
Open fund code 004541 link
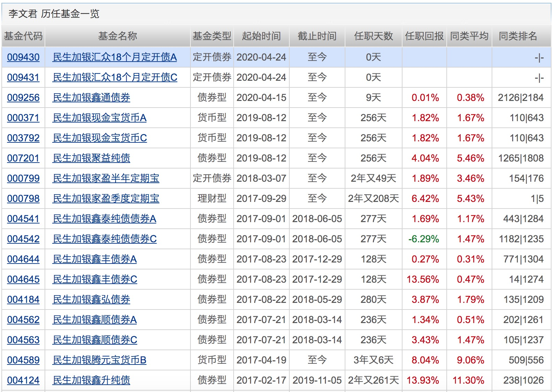[x=23, y=219]
